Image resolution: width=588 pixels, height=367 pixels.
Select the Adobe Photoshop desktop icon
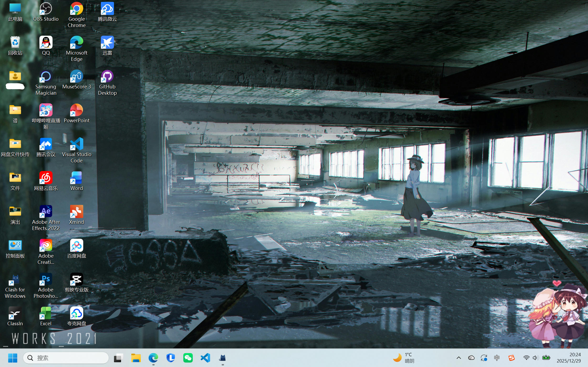[46, 280]
